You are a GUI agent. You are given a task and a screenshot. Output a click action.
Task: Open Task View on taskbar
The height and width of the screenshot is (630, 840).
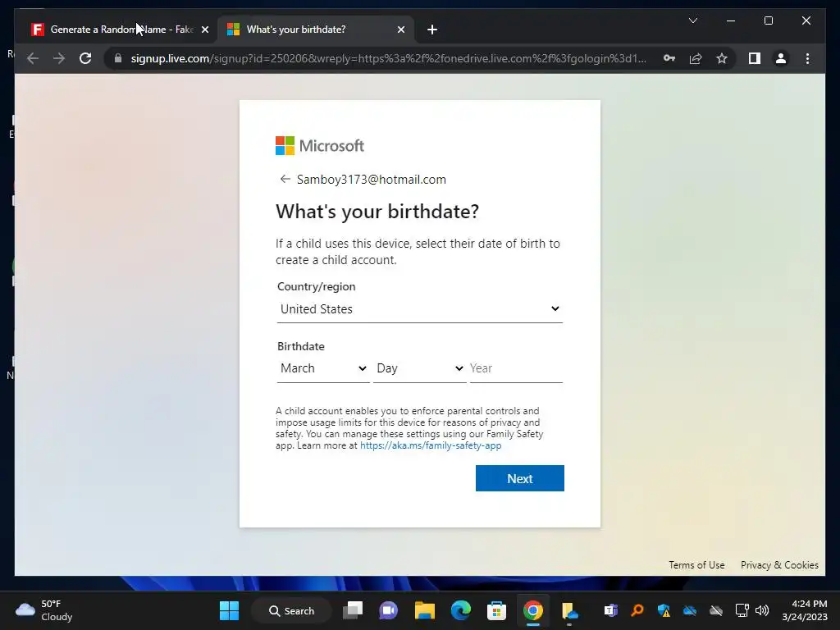click(353, 610)
